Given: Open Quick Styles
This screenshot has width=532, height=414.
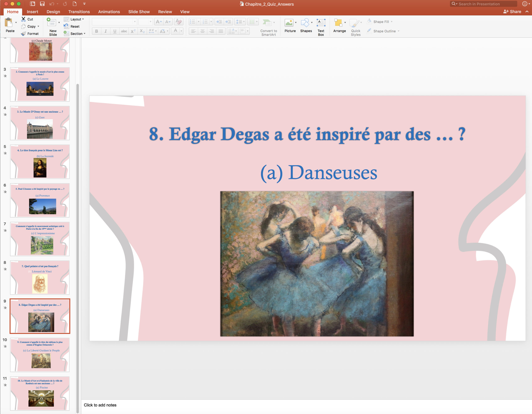Looking at the screenshot, I should pyautogui.click(x=355, y=27).
